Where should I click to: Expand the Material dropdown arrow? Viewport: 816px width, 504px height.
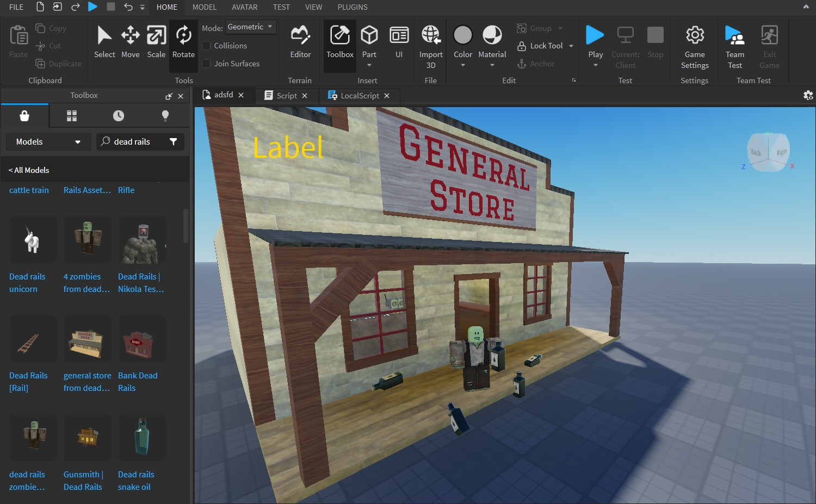click(x=492, y=65)
